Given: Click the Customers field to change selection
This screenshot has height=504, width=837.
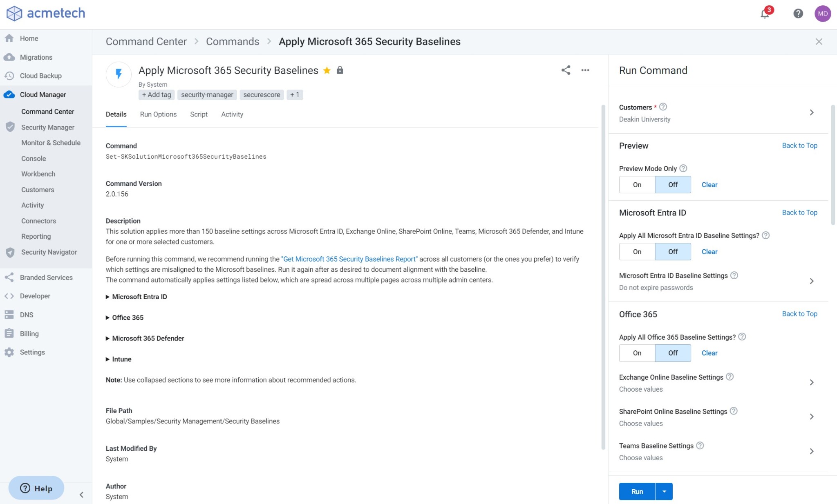Looking at the screenshot, I should tap(716, 113).
